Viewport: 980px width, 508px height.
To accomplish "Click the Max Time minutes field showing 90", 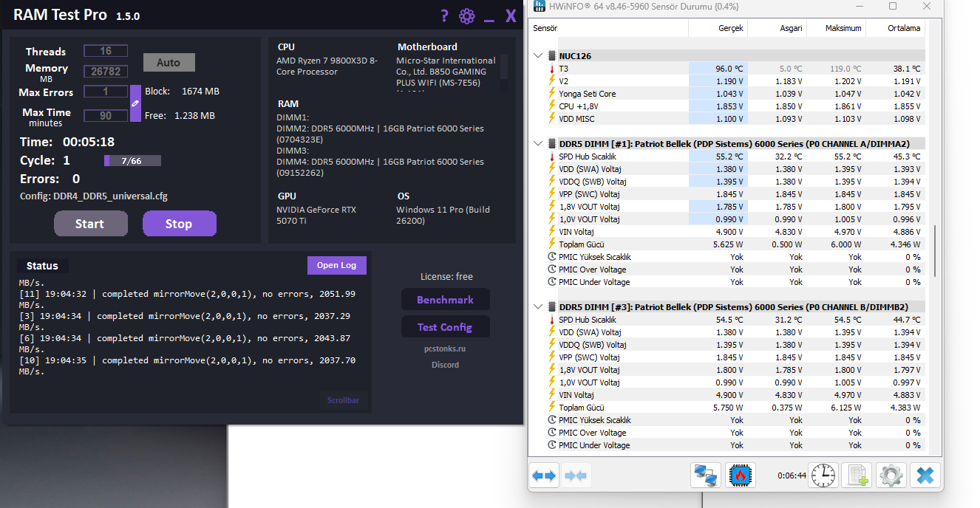I will [x=106, y=116].
